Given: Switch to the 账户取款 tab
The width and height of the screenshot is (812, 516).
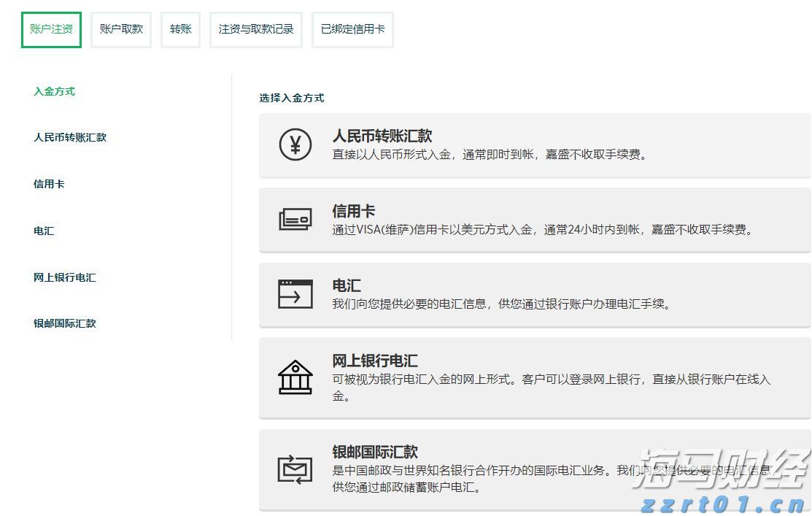Looking at the screenshot, I should 120,29.
